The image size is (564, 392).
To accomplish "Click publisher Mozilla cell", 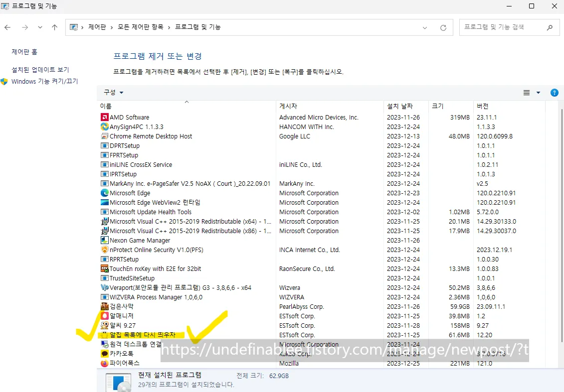I will 289,363.
